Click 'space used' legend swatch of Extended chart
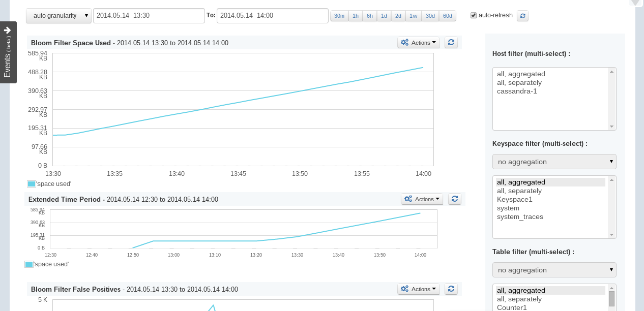The image size is (644, 311). 29,264
